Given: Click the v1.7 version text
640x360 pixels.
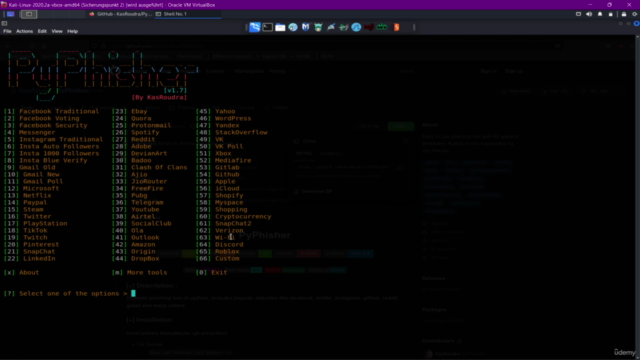Looking at the screenshot, I should pyautogui.click(x=175, y=90).
